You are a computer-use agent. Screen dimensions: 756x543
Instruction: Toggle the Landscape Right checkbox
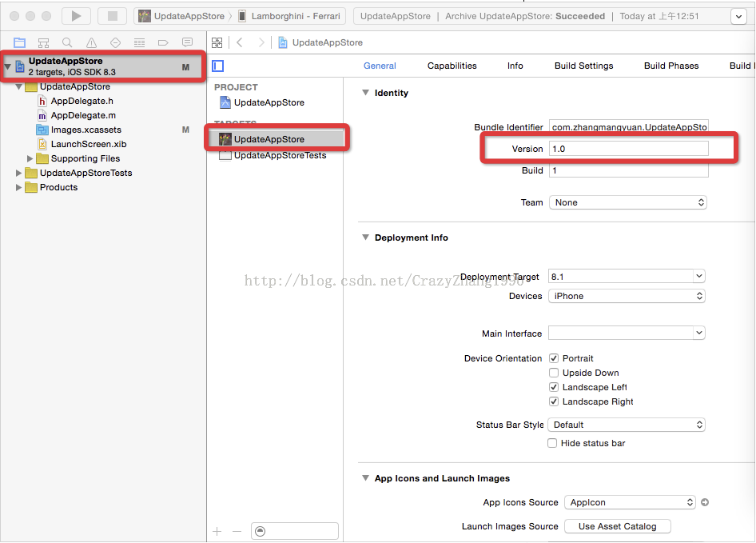(554, 401)
